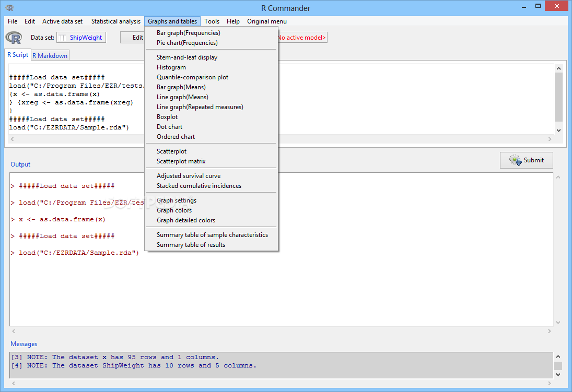Click the 'load("C:/EZRDATA/Sample.rda")' output line
The height and width of the screenshot is (392, 572).
(75, 253)
